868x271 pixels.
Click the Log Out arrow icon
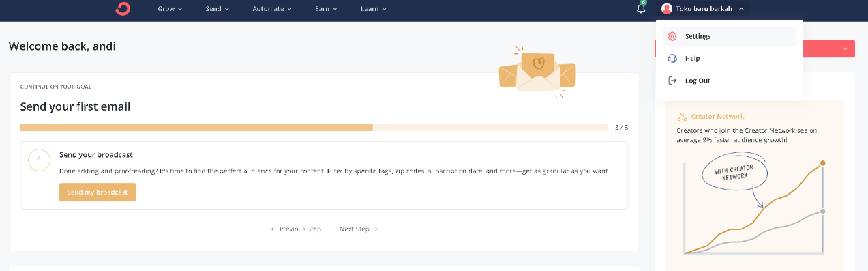point(672,81)
